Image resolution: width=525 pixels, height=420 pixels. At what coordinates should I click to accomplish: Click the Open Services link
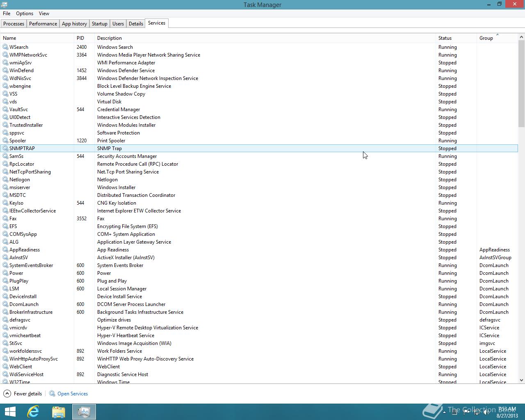click(73, 394)
